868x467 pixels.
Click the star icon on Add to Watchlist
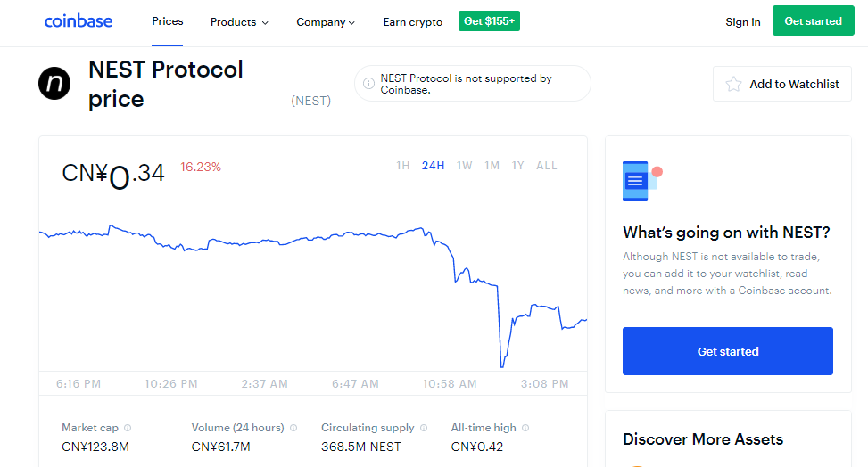pyautogui.click(x=733, y=84)
